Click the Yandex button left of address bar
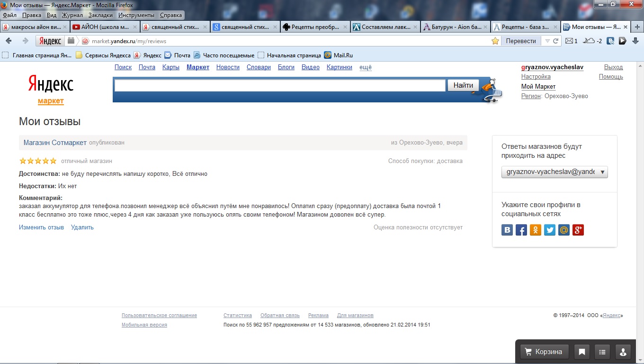This screenshot has width=644, height=364. point(50,41)
